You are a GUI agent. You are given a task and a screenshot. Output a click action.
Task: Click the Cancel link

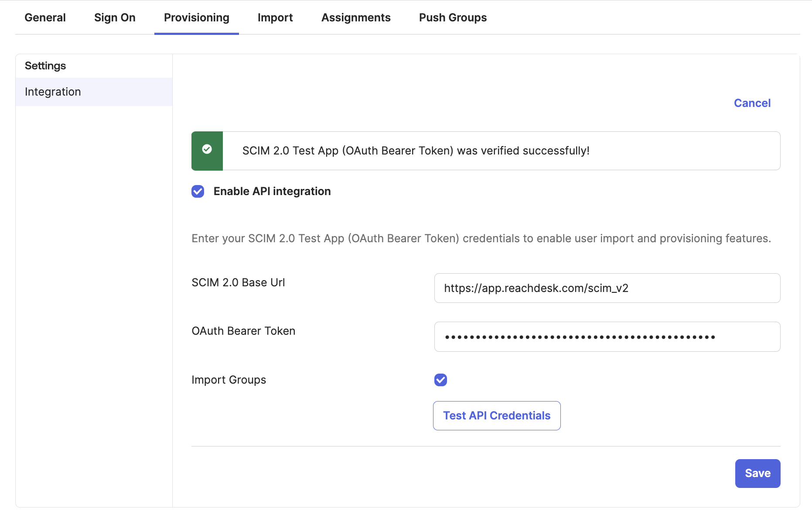tap(752, 103)
